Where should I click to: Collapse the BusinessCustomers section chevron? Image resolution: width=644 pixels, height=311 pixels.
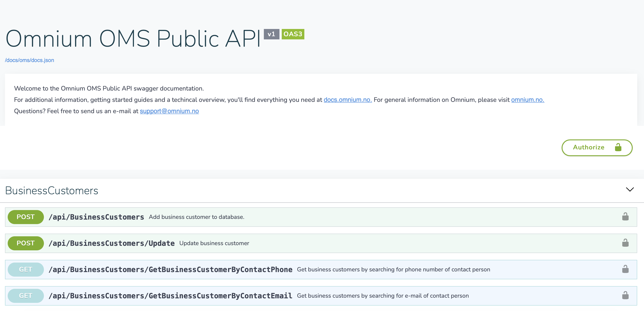click(630, 189)
